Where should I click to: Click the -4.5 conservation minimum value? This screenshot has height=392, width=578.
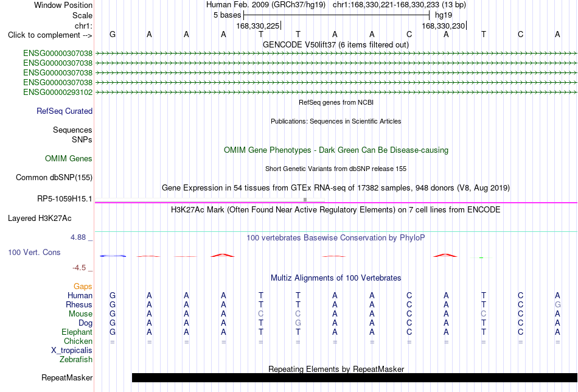[x=79, y=268]
